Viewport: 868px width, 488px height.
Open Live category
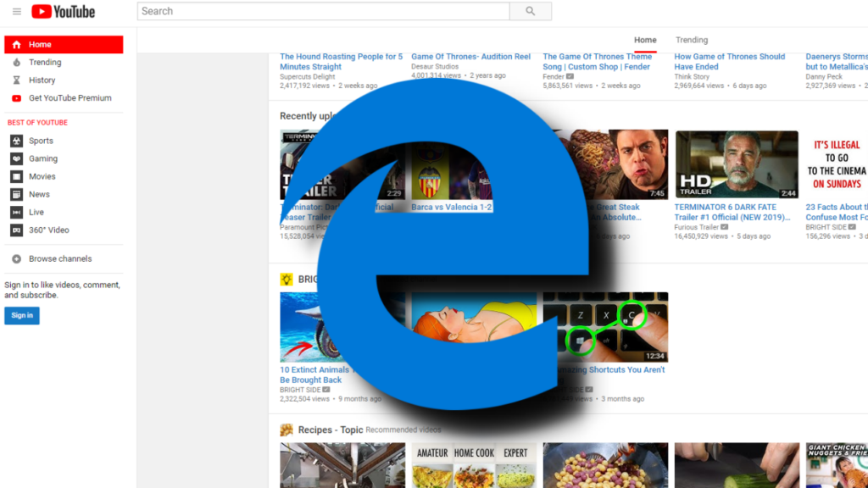(x=64, y=213)
